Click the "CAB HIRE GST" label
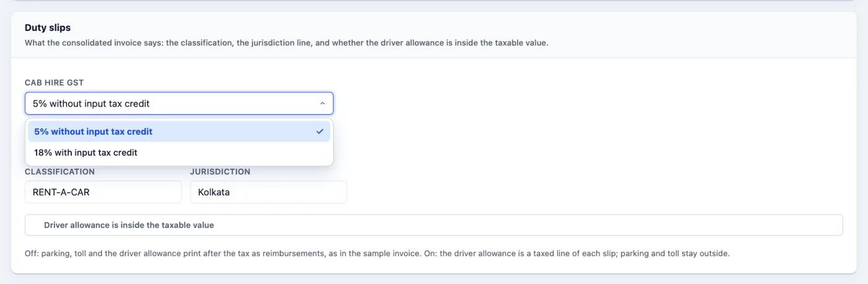Screen dimensions: 868x284 click(x=55, y=82)
